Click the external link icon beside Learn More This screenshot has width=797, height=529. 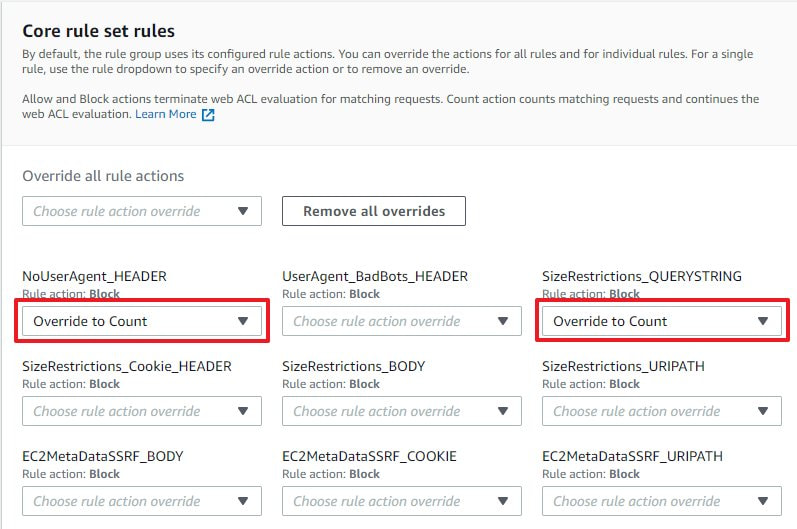pos(208,115)
